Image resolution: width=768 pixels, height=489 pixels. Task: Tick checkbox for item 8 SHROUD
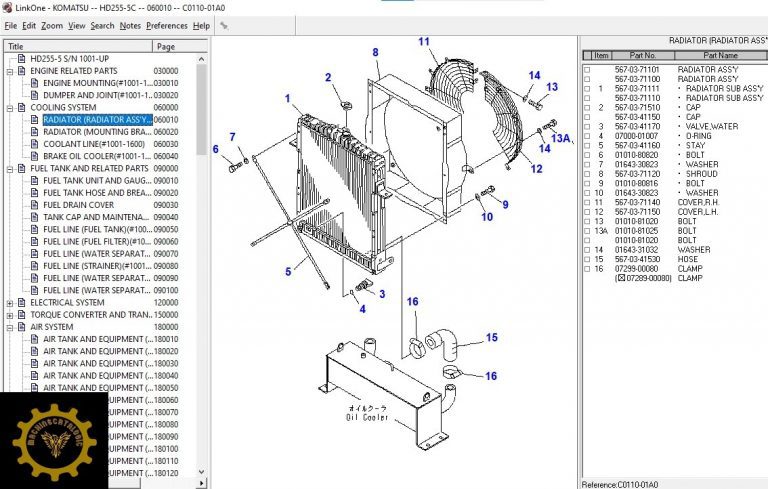[587, 174]
